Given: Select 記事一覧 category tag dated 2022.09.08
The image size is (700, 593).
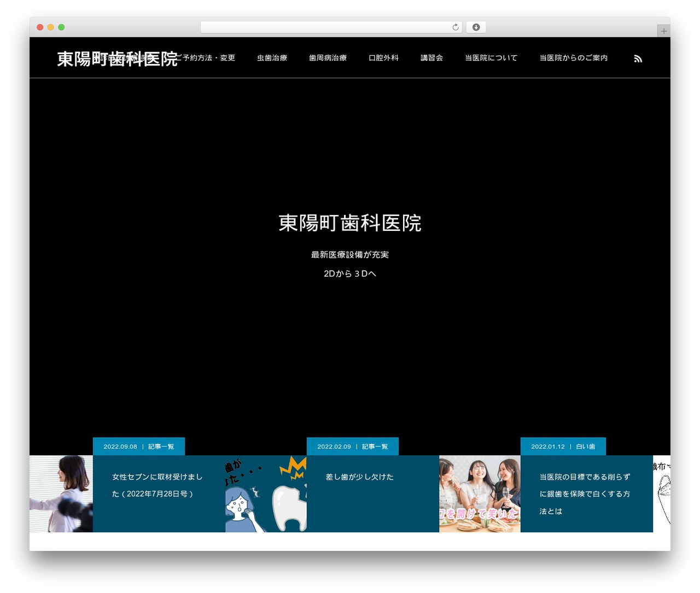Looking at the screenshot, I should [x=161, y=446].
